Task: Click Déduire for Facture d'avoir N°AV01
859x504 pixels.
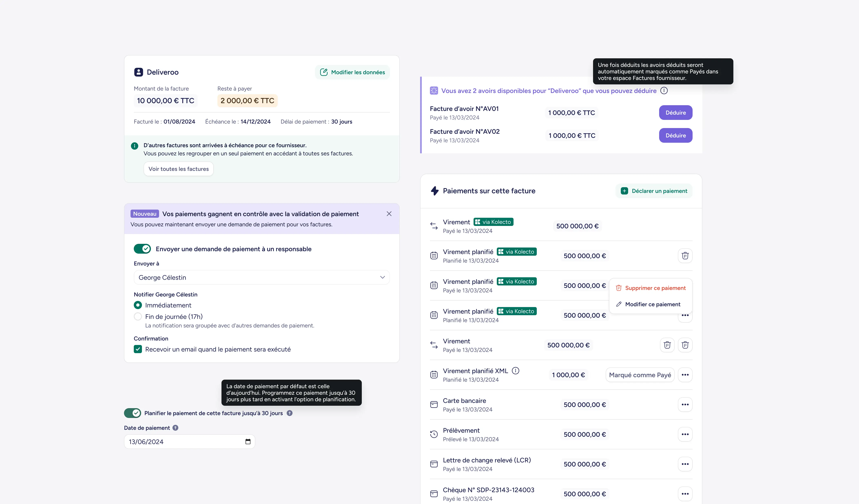Action: (x=675, y=113)
